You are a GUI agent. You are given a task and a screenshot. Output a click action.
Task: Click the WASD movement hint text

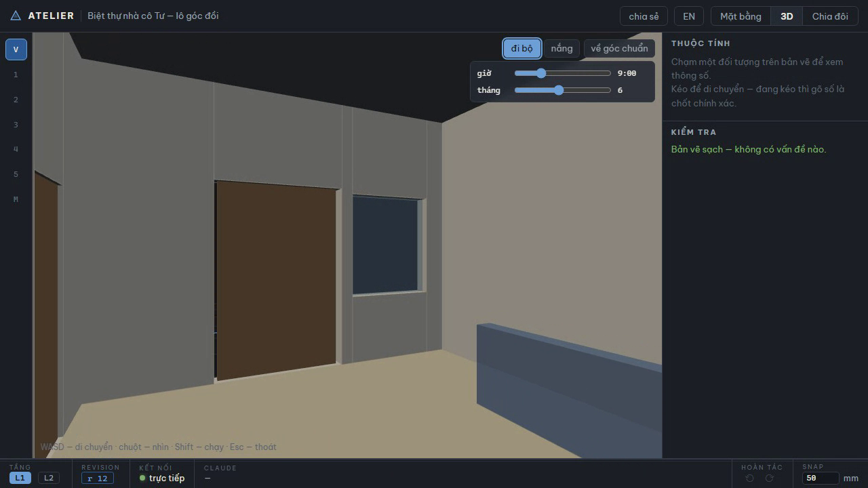click(x=158, y=447)
